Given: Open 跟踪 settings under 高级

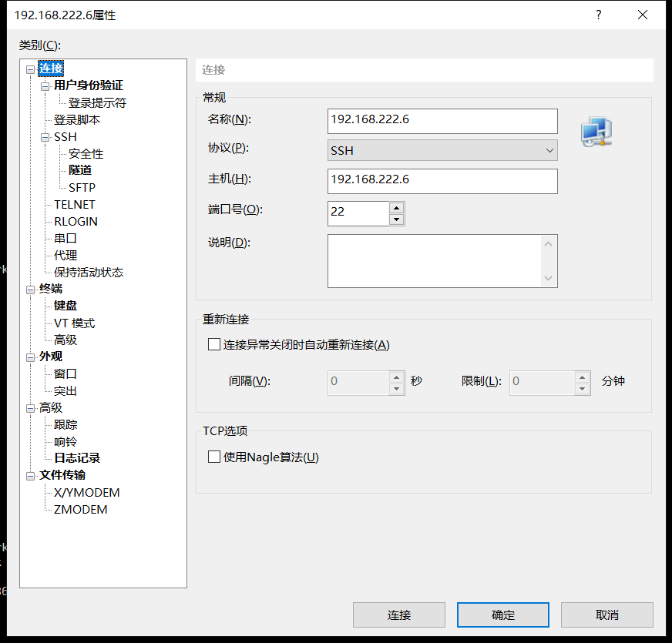Looking at the screenshot, I should [x=66, y=424].
